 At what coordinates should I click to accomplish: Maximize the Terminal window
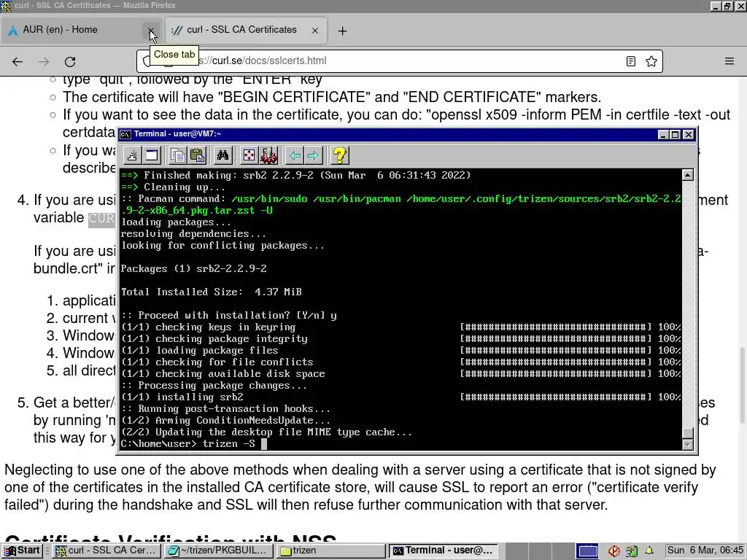coord(675,135)
